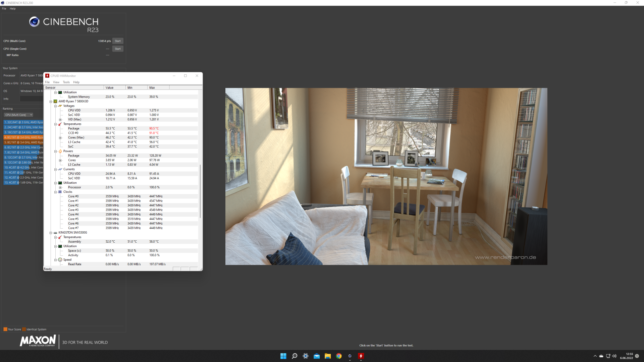Screen dimensions: 644x362
Task: Click the Powers flame icon
Action: [x=60, y=151]
